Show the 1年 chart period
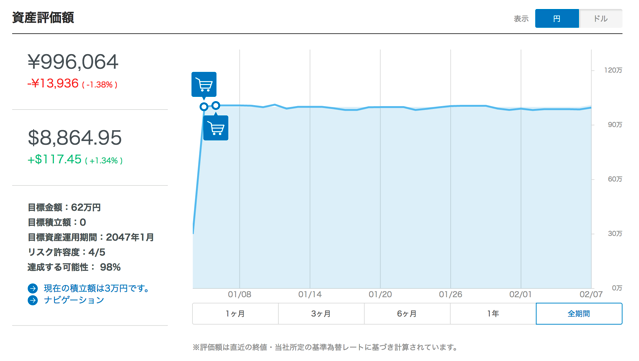The width and height of the screenshot is (639, 361). [493, 314]
